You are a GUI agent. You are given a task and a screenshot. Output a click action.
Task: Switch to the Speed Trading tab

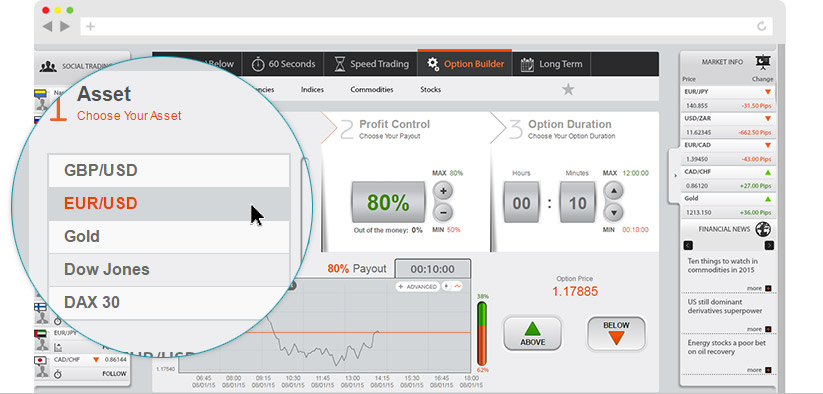pyautogui.click(x=371, y=64)
